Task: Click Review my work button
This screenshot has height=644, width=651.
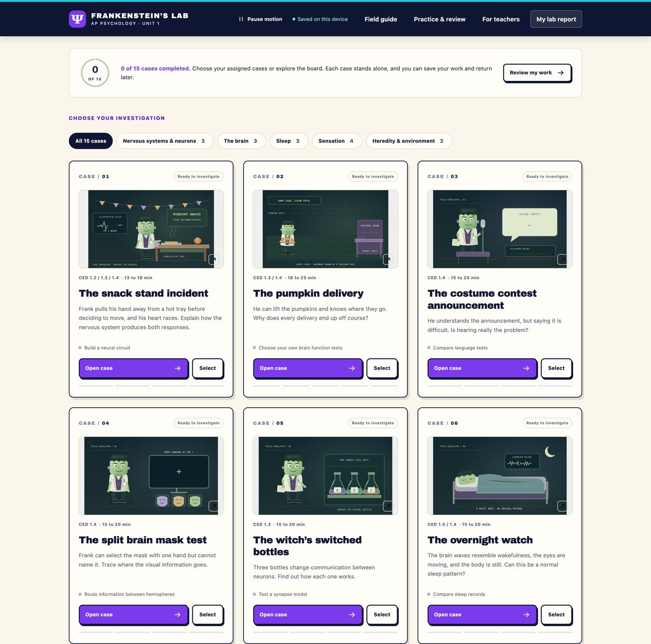Action: (x=537, y=73)
